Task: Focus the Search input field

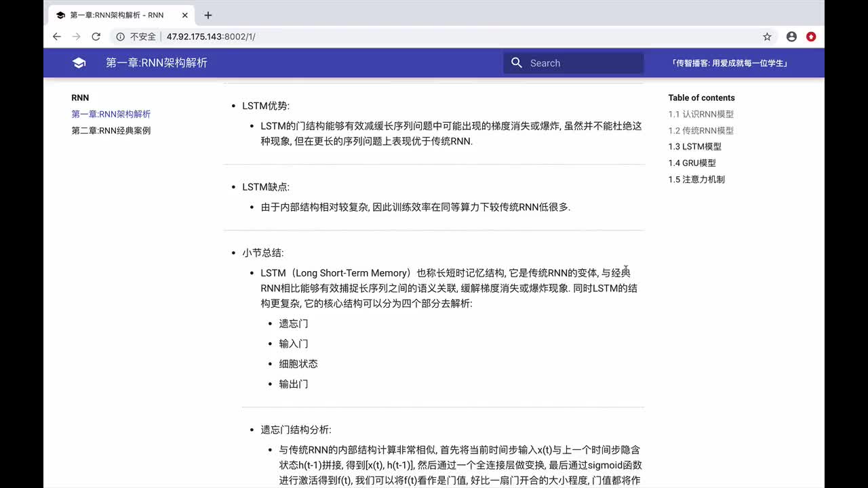Action: point(574,63)
